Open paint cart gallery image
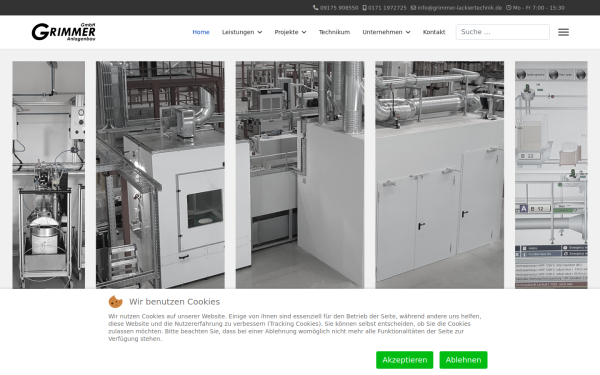This screenshot has width=600, height=375. click(49, 174)
